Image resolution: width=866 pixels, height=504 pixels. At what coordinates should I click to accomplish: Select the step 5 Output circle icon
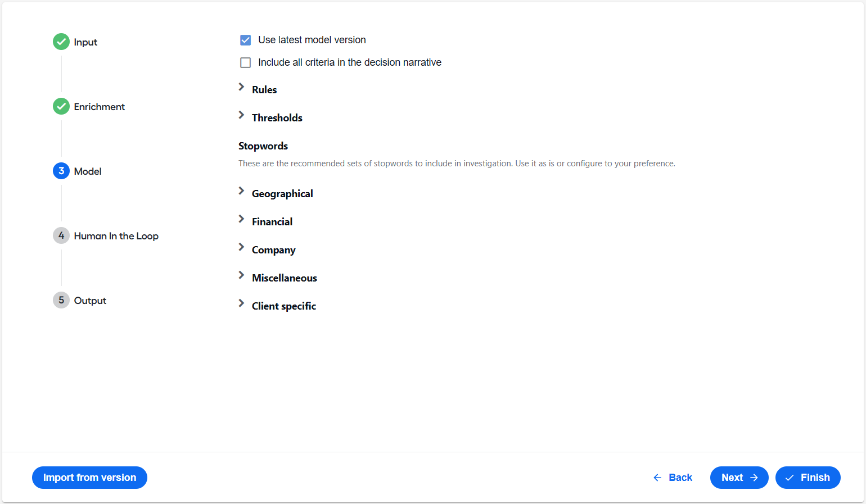(x=61, y=300)
